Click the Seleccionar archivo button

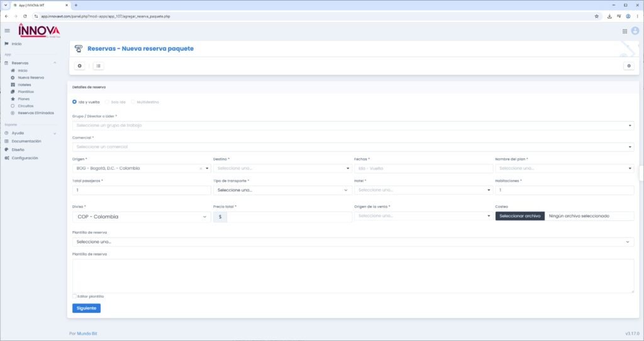point(520,216)
